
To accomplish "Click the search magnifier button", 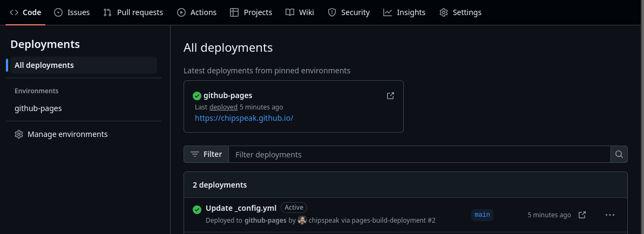I will (x=619, y=154).
